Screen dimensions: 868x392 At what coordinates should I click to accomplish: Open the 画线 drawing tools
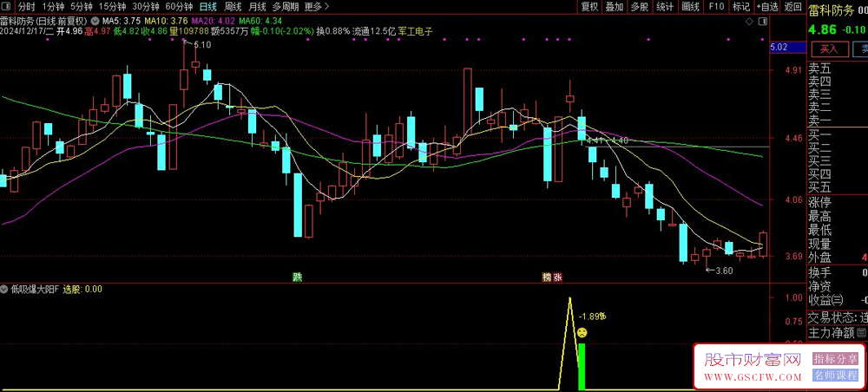click(690, 6)
